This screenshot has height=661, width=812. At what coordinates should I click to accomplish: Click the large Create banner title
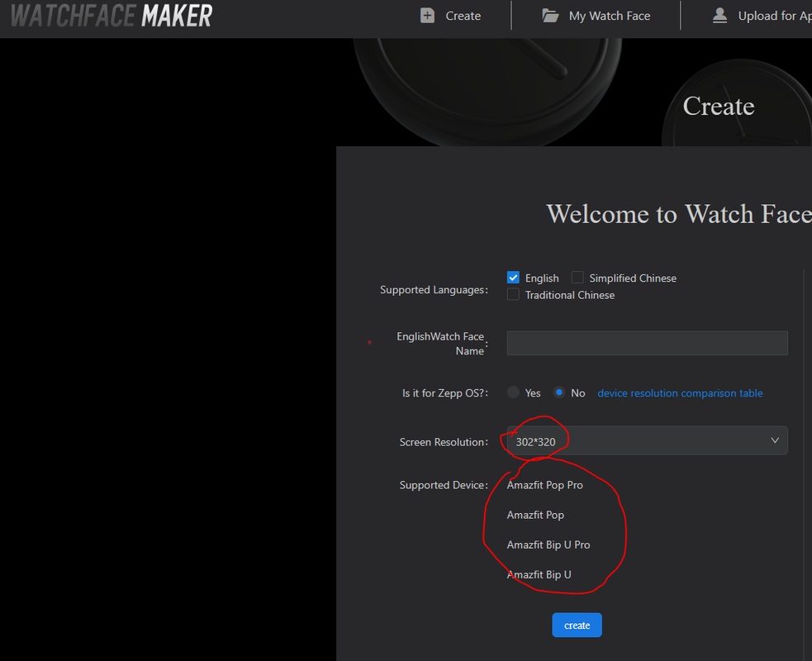click(719, 107)
